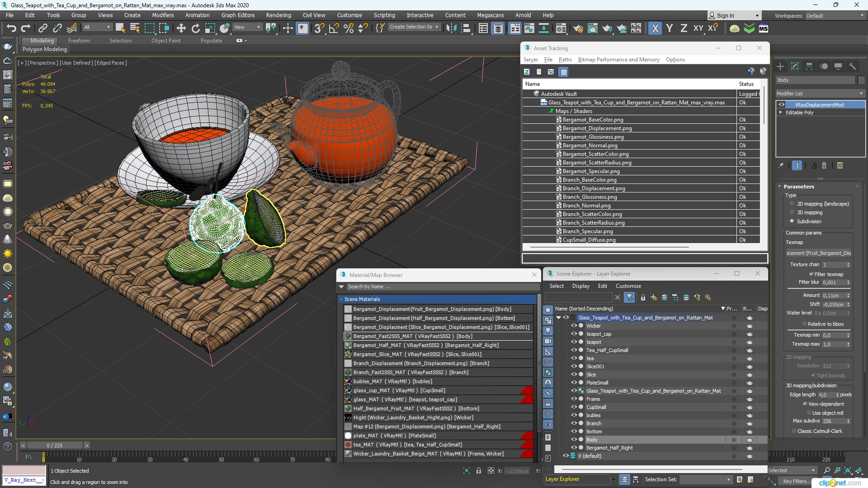The width and height of the screenshot is (868, 488).
Task: Open the Modify tab in command panel
Action: (x=795, y=66)
